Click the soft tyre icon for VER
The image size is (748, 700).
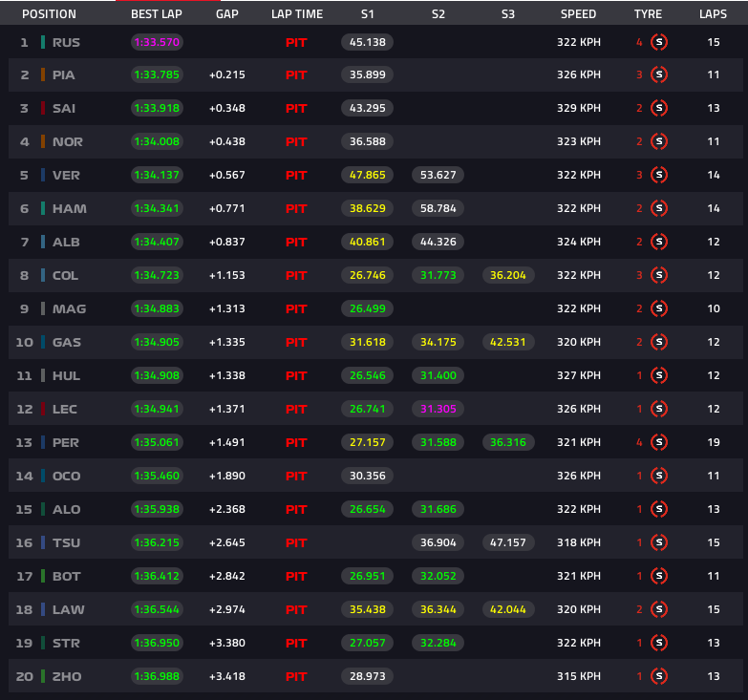point(659,176)
